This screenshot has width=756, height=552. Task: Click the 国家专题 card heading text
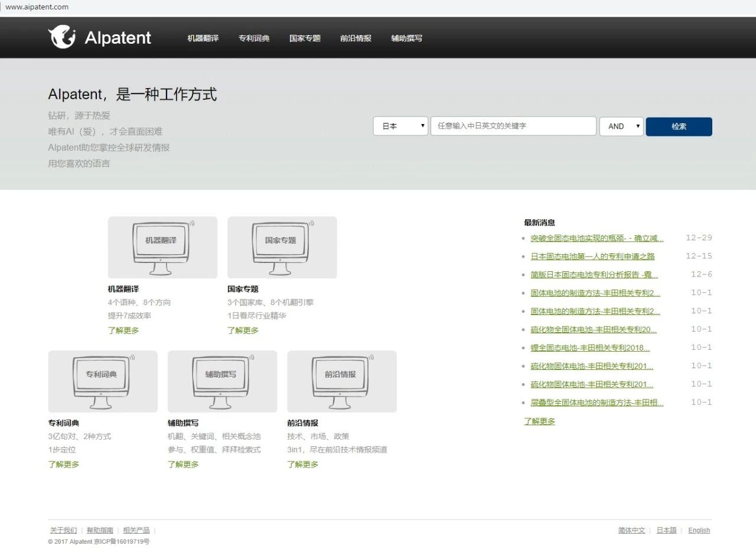point(243,289)
